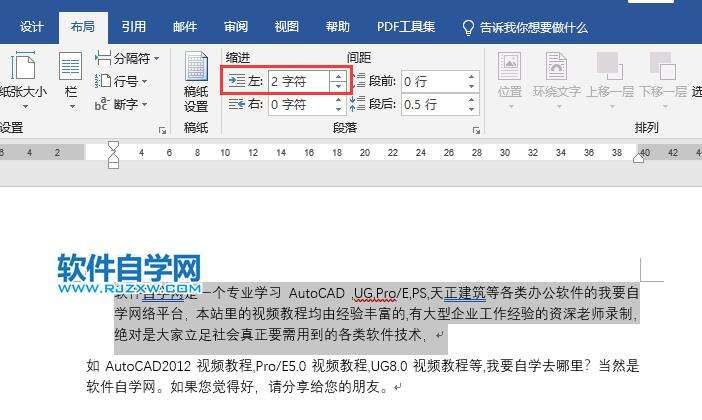Increase right indent with up arrow
The width and height of the screenshot is (702, 420).
click(338, 100)
